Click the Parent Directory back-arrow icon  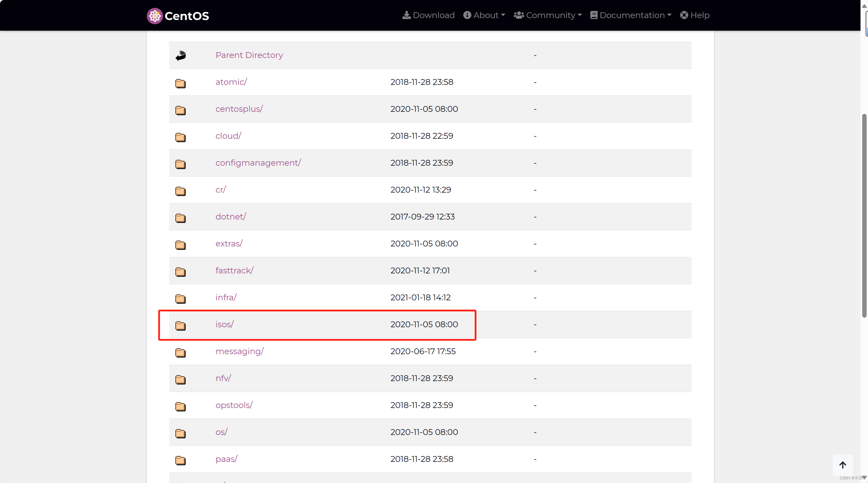coord(181,56)
